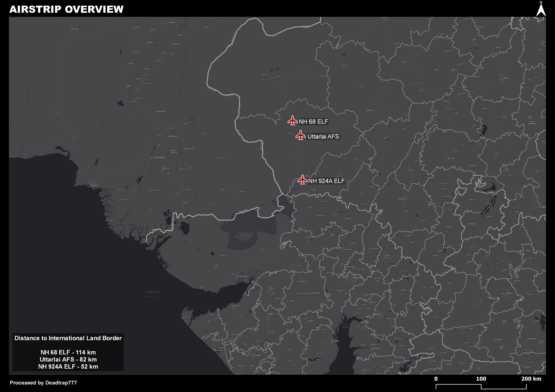The image size is (555, 392).
Task: Click the Jamnagar city label
Action: [x=236, y=305]
